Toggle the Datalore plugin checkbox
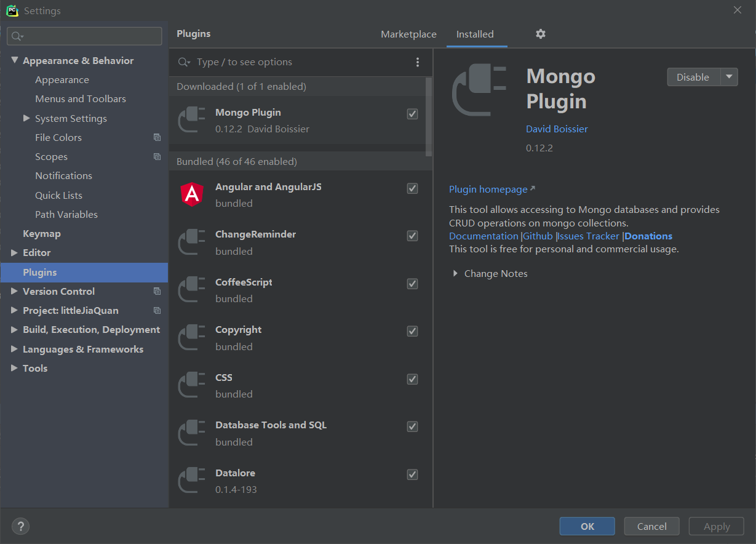Viewport: 756px width, 544px height. pyautogui.click(x=412, y=474)
